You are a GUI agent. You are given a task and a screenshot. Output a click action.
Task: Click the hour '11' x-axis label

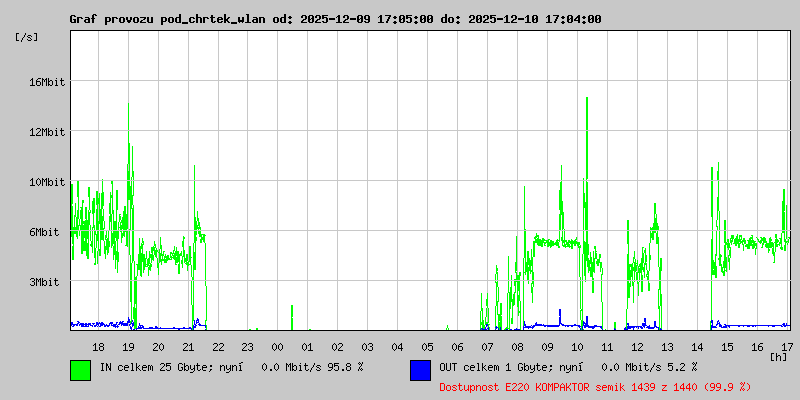click(607, 347)
